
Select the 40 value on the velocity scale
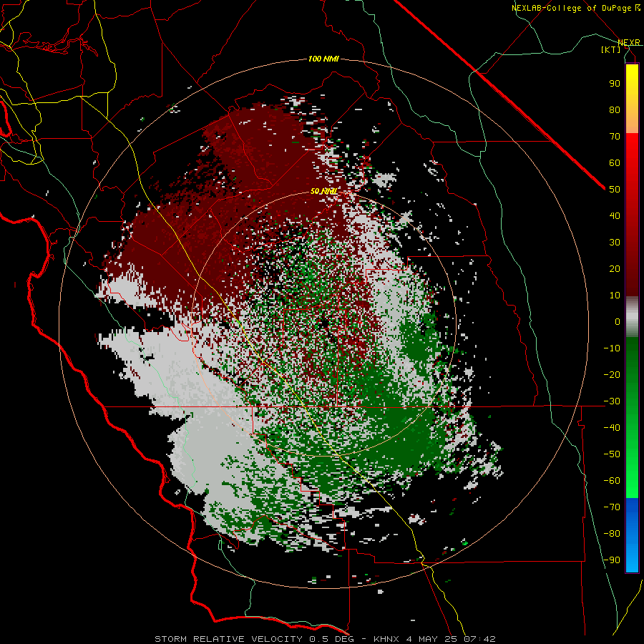coord(615,215)
